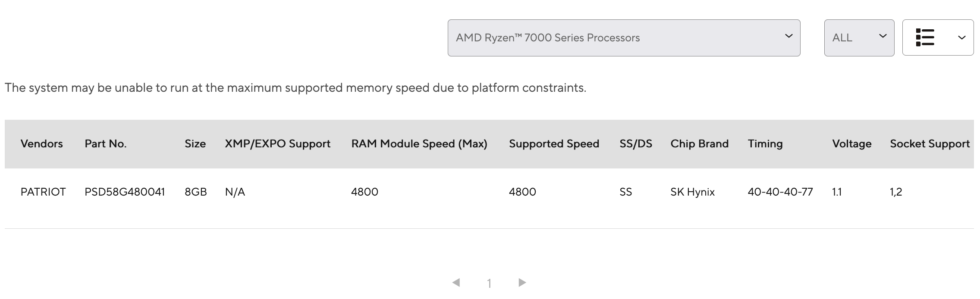980x299 pixels.
Task: Click the Supported Speed column header
Action: pos(554,144)
